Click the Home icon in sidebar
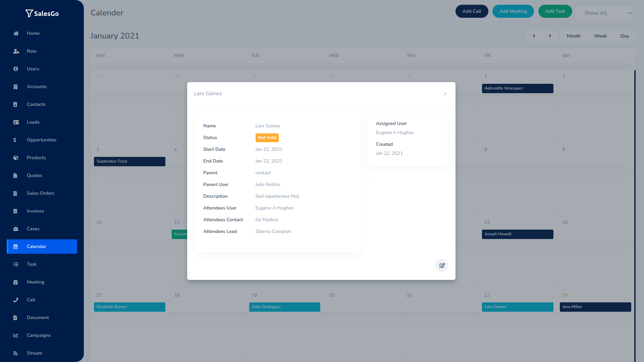The width and height of the screenshot is (644, 362). [x=16, y=33]
